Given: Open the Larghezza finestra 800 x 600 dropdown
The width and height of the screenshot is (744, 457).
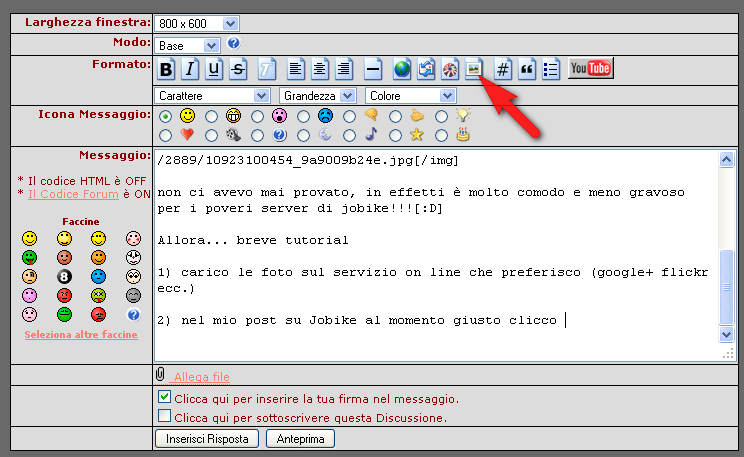Looking at the screenshot, I should (196, 23).
